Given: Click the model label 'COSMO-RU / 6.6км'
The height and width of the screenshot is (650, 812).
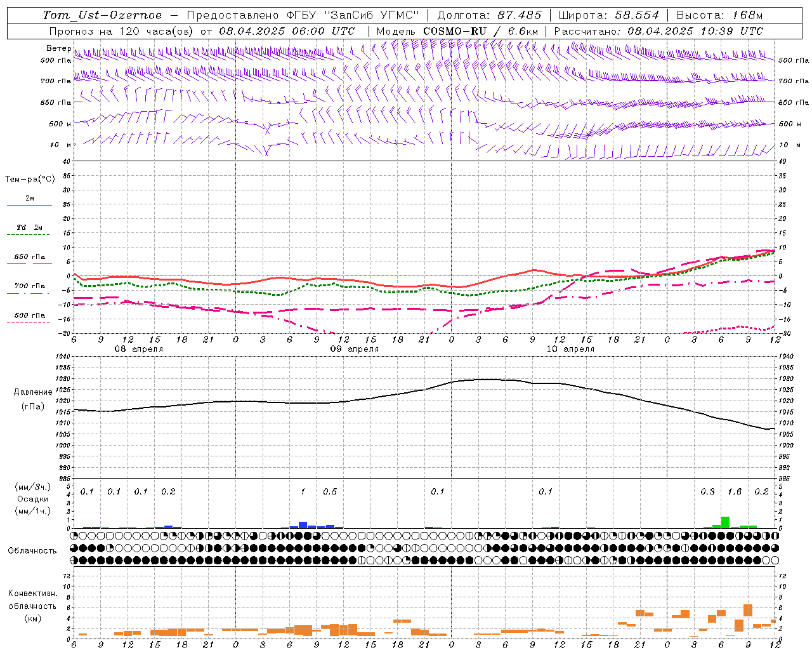Looking at the screenshot, I should 480,31.
